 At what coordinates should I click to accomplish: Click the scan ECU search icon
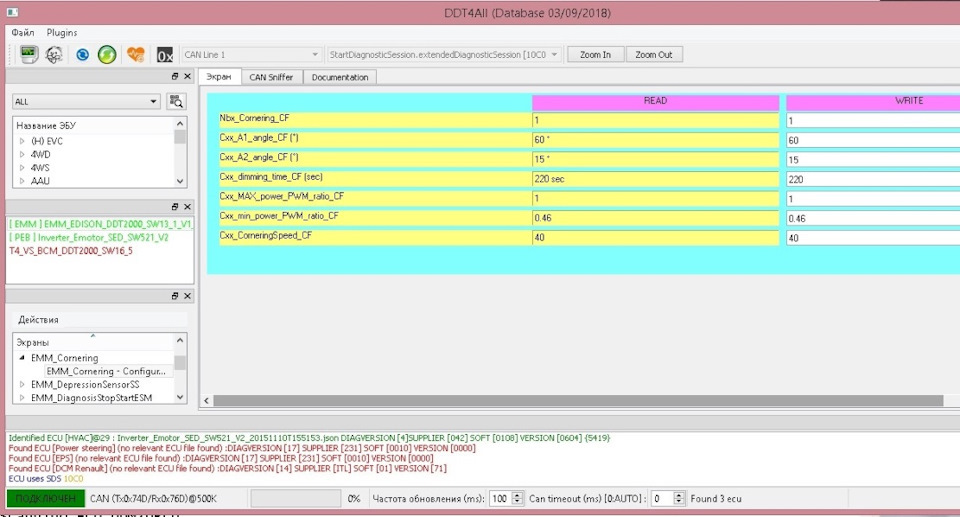tap(176, 101)
